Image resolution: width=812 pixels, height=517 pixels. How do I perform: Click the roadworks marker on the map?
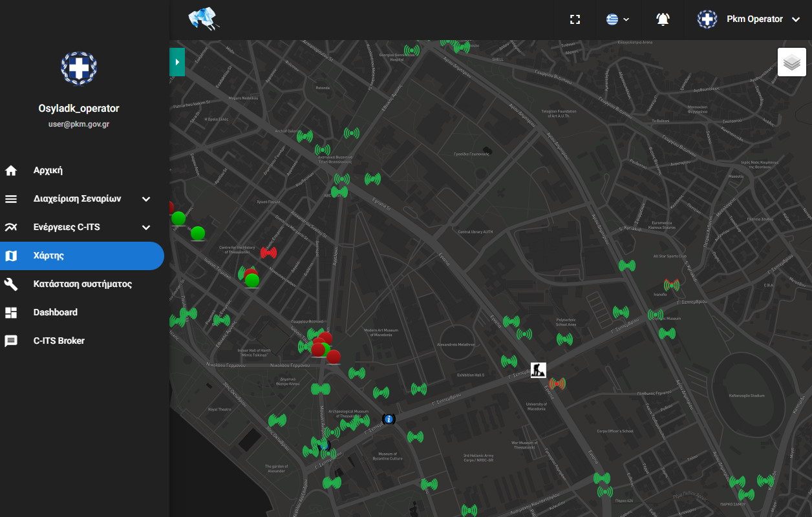point(539,370)
